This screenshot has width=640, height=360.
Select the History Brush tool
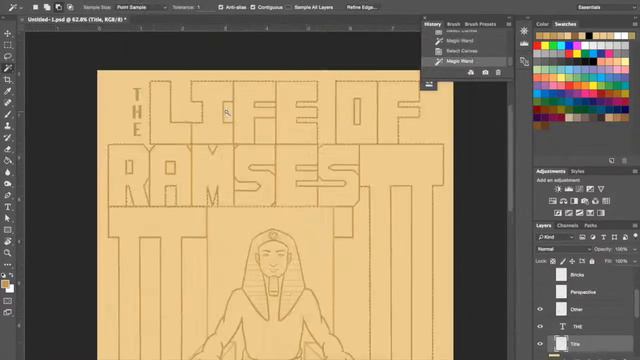pyautogui.click(x=7, y=138)
